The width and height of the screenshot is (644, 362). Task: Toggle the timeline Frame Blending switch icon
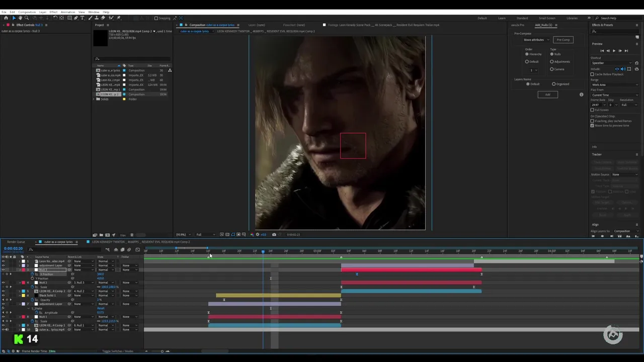click(x=122, y=250)
